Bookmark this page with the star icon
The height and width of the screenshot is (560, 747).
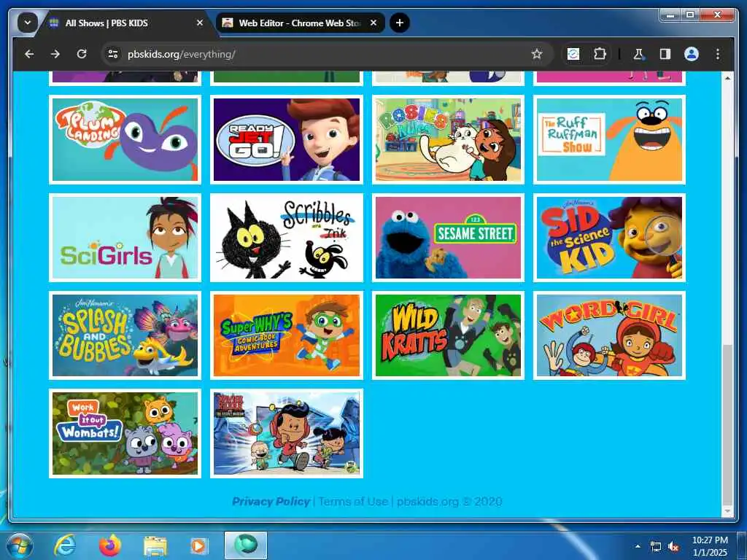click(x=537, y=54)
